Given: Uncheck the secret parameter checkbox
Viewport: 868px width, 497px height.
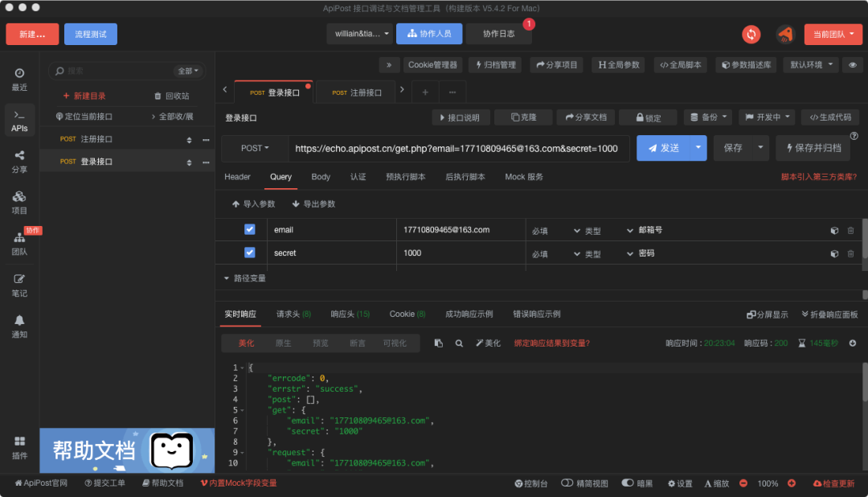Looking at the screenshot, I should [x=250, y=253].
